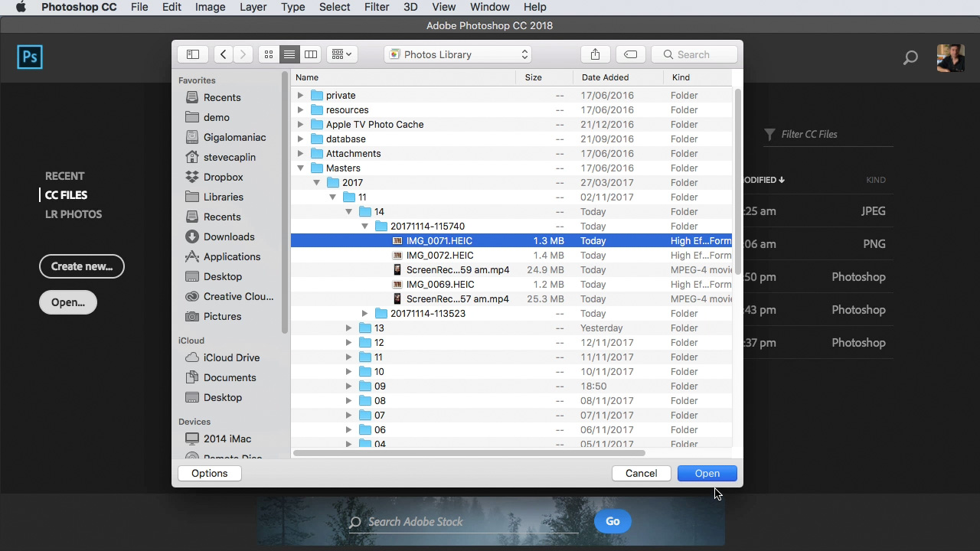980x551 pixels.
Task: Open Pictures in sidebar
Action: (222, 316)
